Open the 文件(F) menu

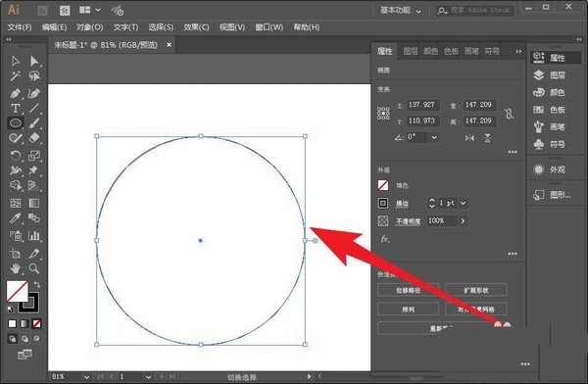pyautogui.click(x=20, y=27)
